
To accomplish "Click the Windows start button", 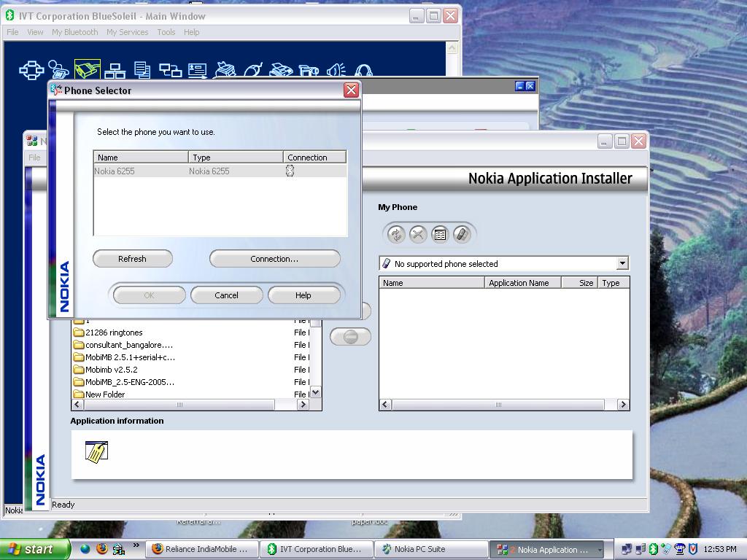I will (x=34, y=549).
